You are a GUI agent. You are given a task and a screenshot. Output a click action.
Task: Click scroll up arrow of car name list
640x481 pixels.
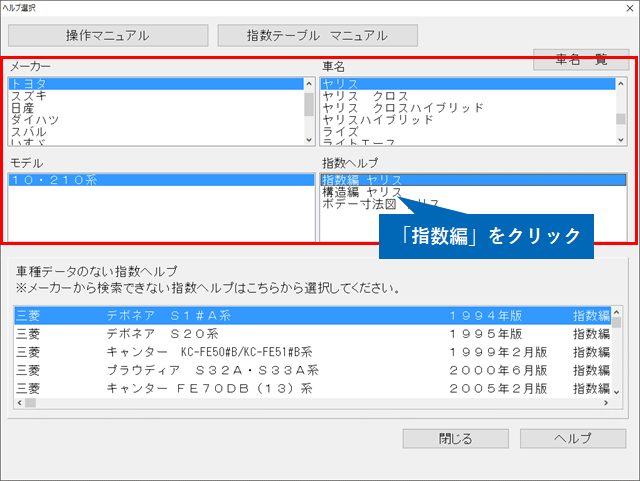click(x=621, y=84)
